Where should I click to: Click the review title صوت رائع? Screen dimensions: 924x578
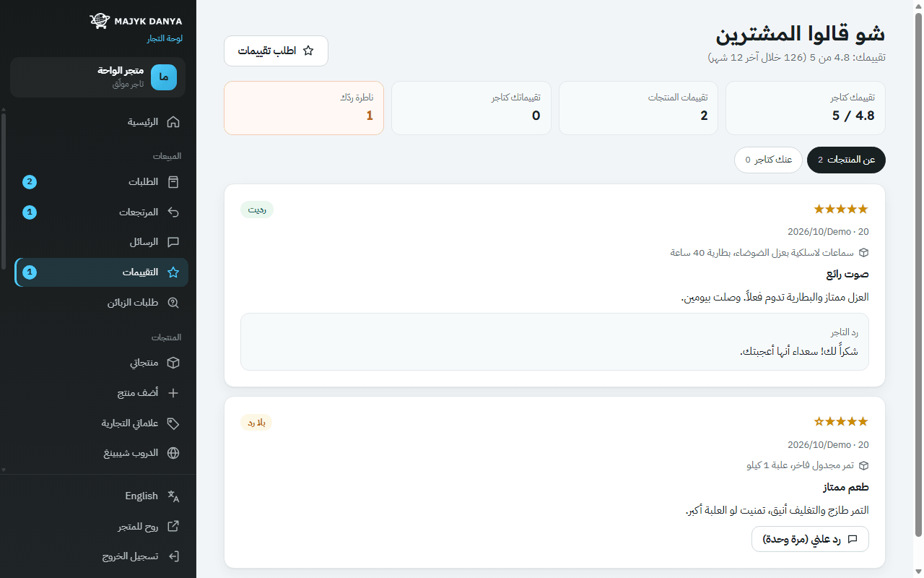(x=847, y=275)
